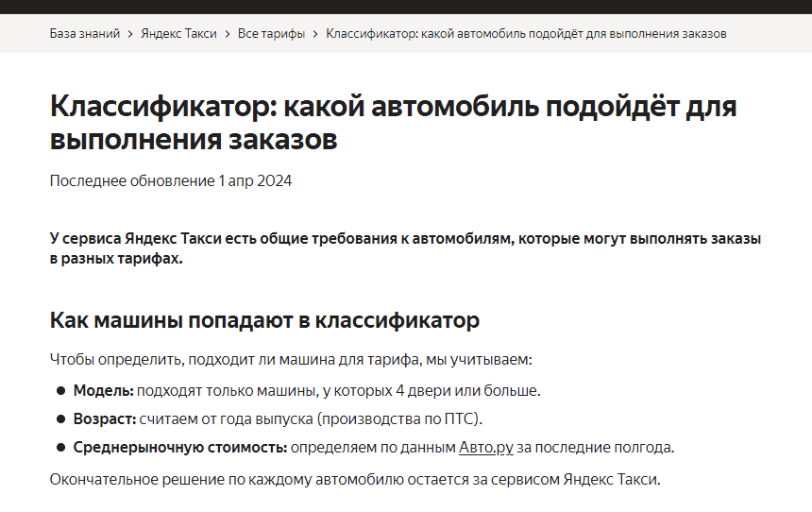812x512 pixels.
Task: Click the final paragraph about Окончательное решение
Action: pos(355,479)
